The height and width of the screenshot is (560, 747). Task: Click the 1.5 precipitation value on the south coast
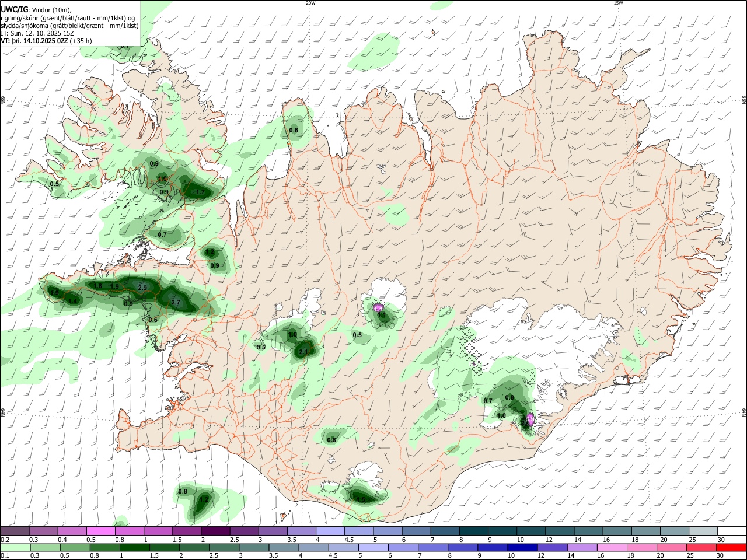[361, 499]
